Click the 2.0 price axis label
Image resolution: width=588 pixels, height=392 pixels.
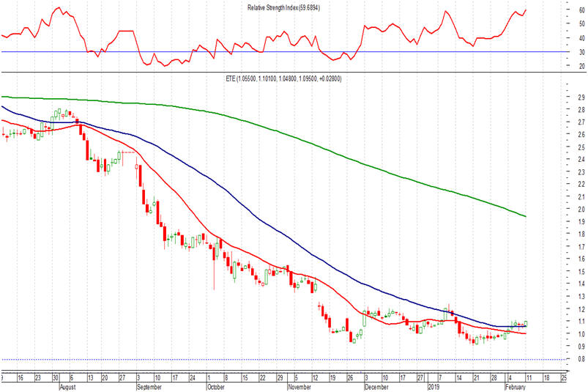pos(581,209)
